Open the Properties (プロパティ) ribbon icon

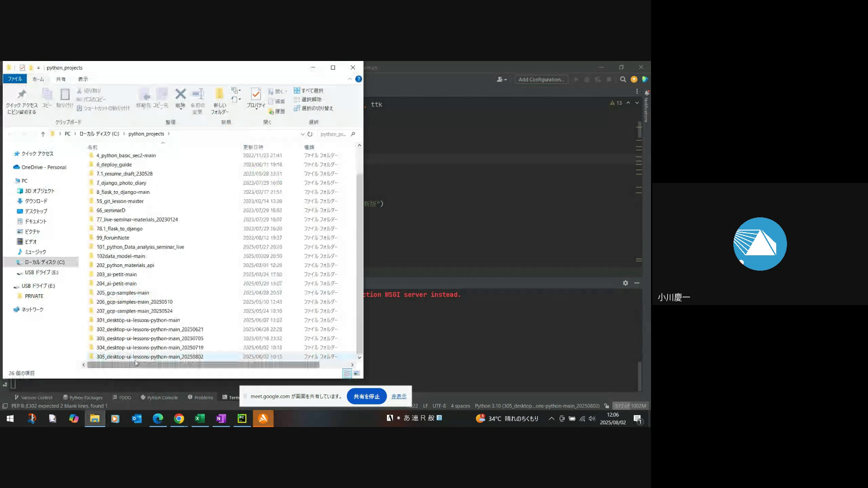click(x=256, y=94)
